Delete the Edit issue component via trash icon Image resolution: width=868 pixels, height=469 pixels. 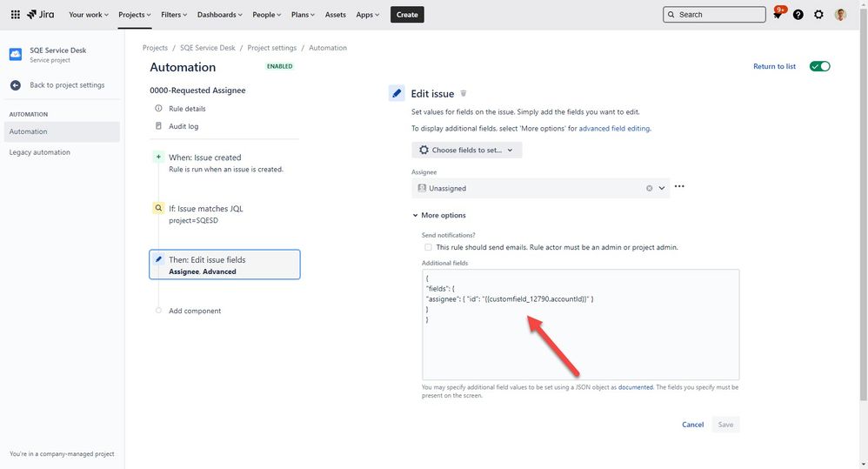(464, 94)
